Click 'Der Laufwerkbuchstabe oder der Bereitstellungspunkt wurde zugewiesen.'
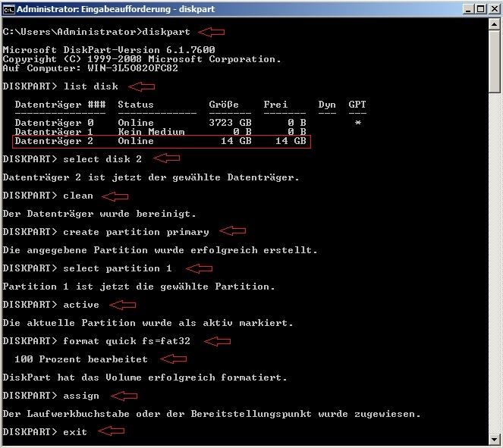 coord(212,414)
